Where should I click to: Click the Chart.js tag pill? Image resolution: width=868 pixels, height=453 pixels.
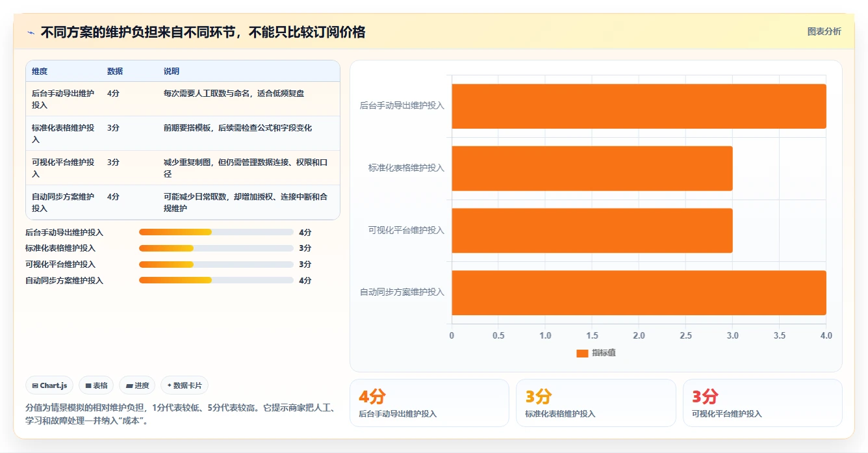[x=50, y=385]
